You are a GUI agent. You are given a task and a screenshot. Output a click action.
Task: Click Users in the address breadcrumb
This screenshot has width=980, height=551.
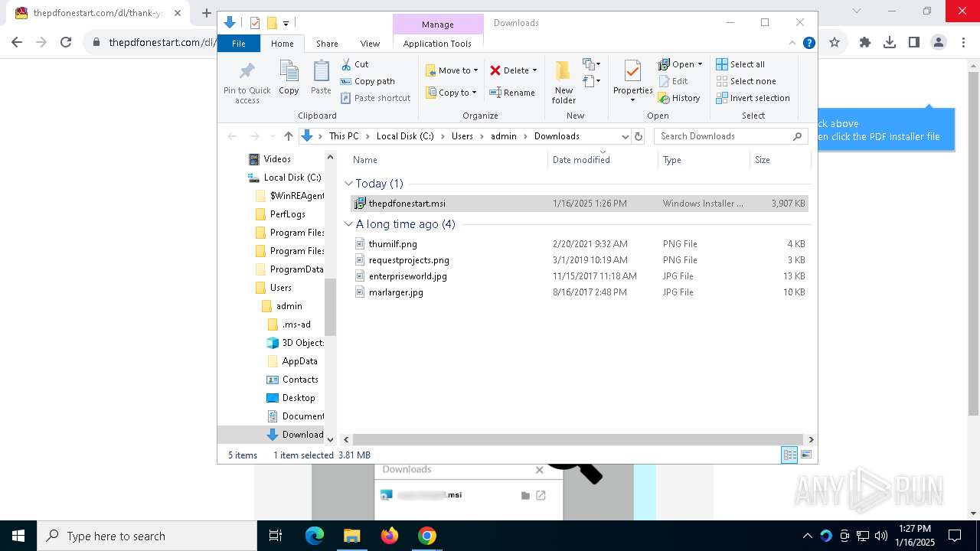tap(462, 136)
